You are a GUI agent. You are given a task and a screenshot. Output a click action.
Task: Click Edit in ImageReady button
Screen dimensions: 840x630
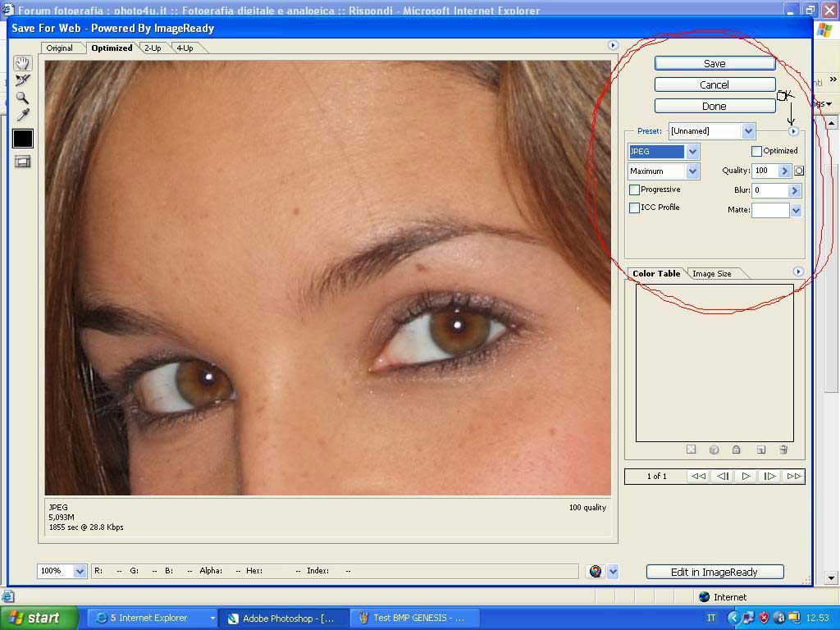click(x=714, y=572)
